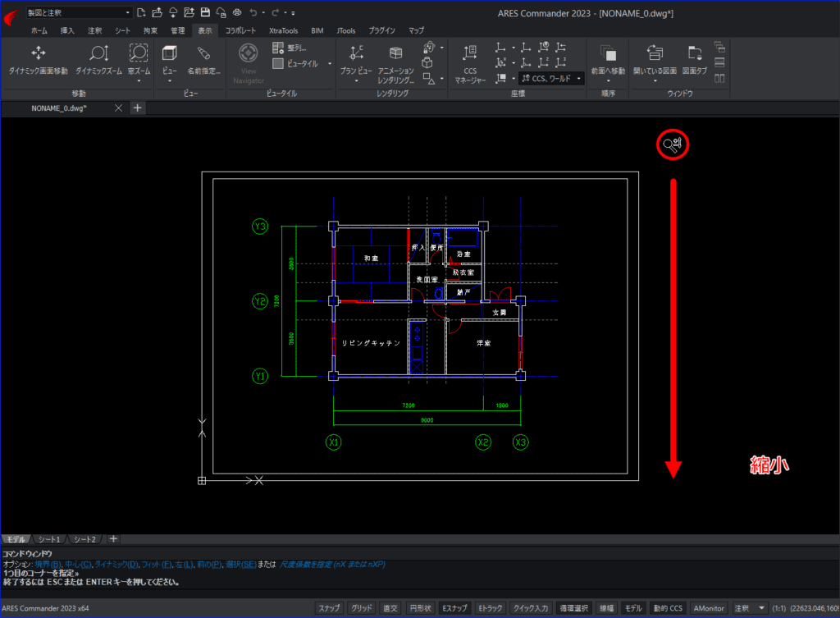This screenshot has width=840, height=618.
Task: Toggle 循環選択 selection cycling
Action: click(x=573, y=608)
